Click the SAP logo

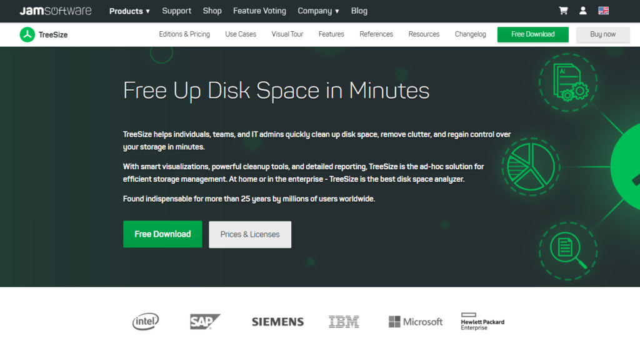click(x=205, y=322)
